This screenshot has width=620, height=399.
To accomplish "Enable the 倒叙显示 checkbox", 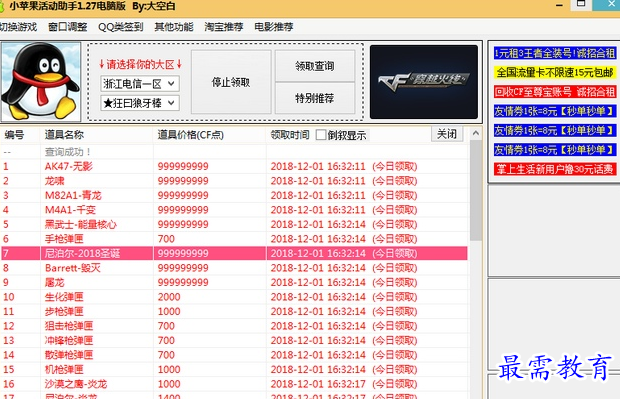I will click(321, 135).
